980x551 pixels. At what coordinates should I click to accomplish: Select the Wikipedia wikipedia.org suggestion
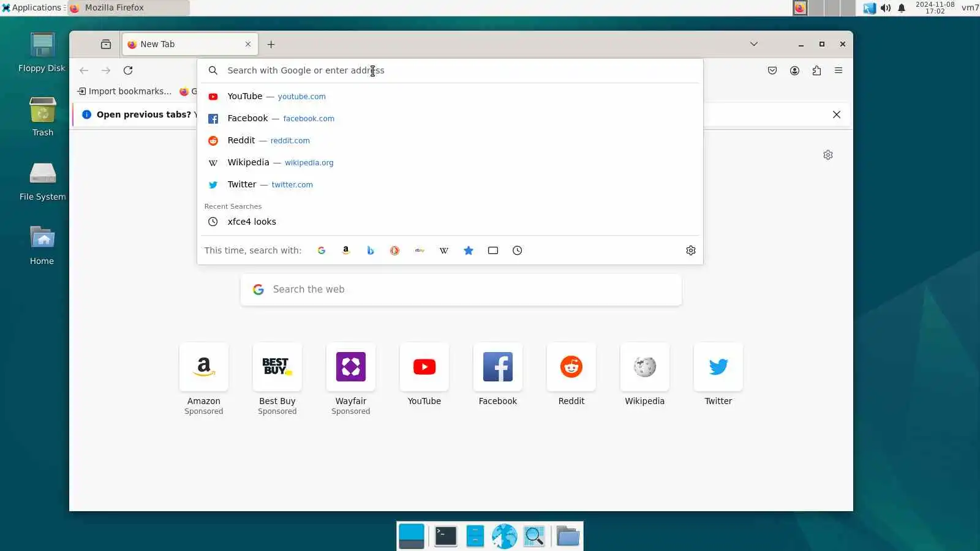(x=450, y=162)
